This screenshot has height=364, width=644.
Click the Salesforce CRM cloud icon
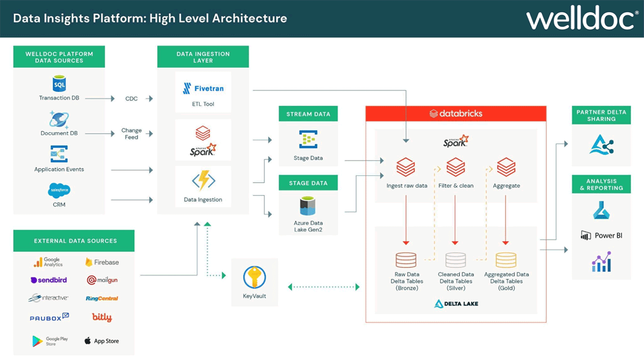click(59, 191)
